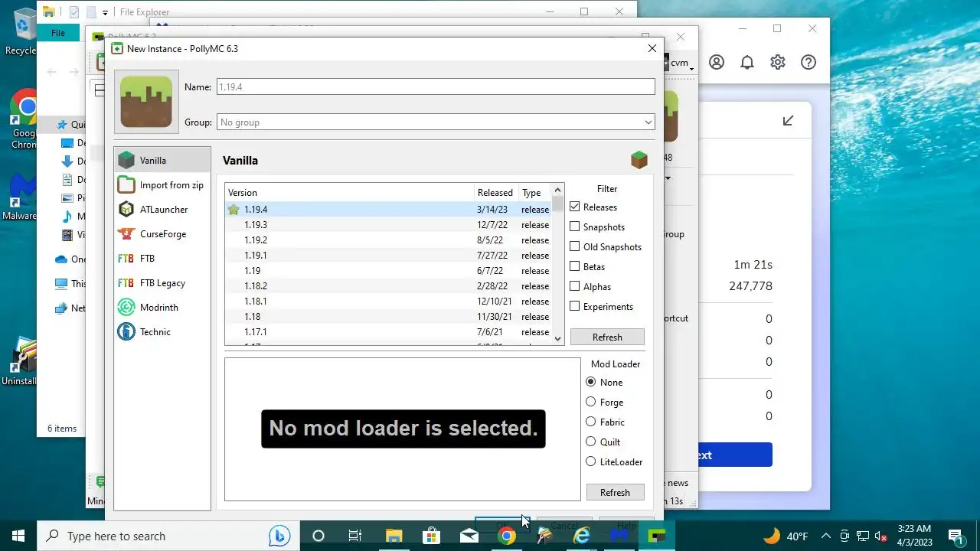This screenshot has width=980, height=551.
Task: Click the collapse arrow icon in background window
Action: point(788,121)
